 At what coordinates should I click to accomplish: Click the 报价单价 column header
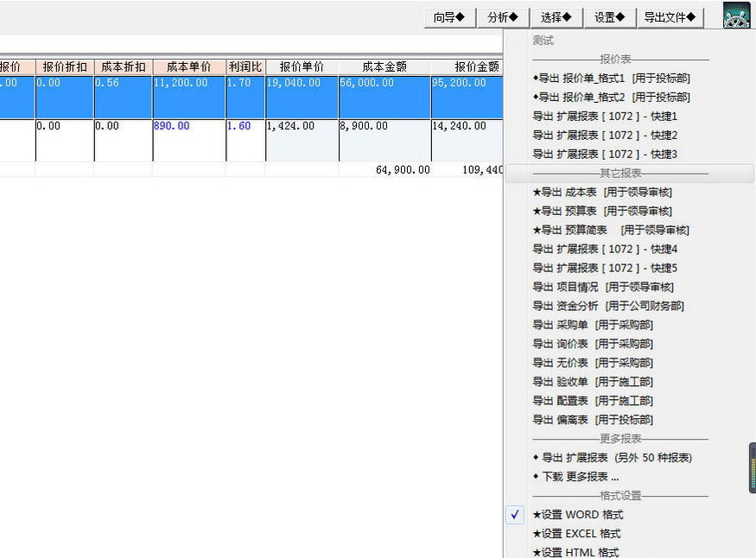302,67
